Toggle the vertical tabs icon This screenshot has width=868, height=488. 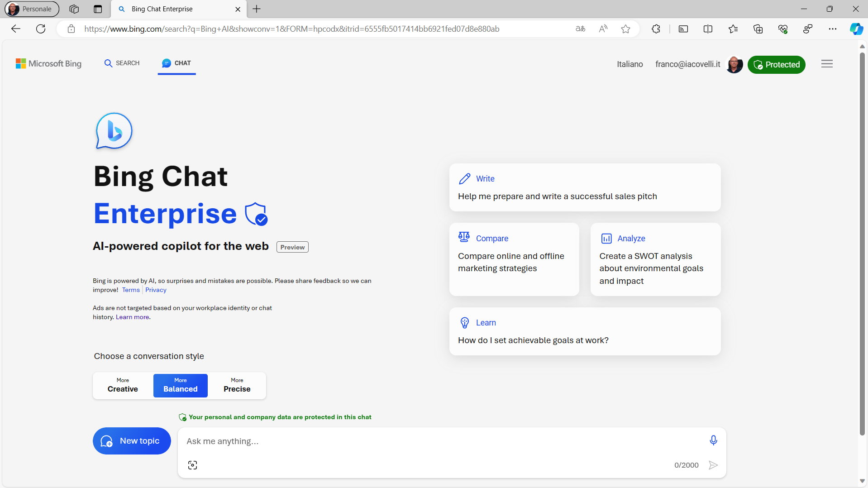(98, 9)
